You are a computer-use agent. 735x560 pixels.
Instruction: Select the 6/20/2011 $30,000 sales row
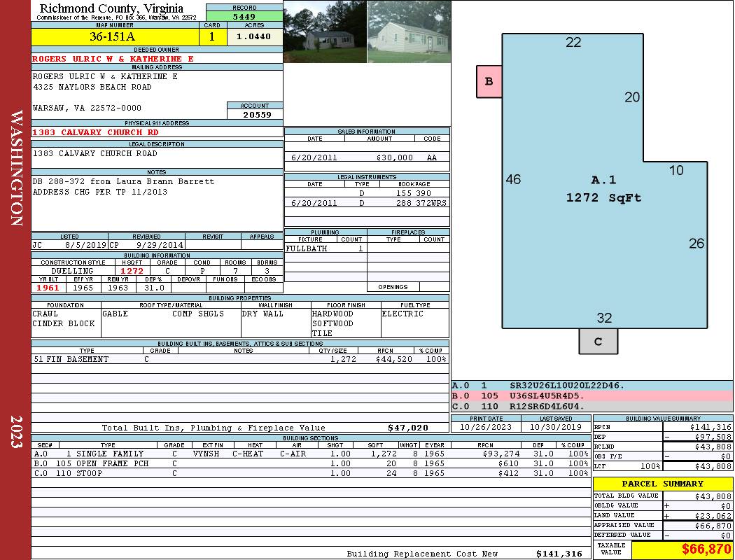pos(366,157)
